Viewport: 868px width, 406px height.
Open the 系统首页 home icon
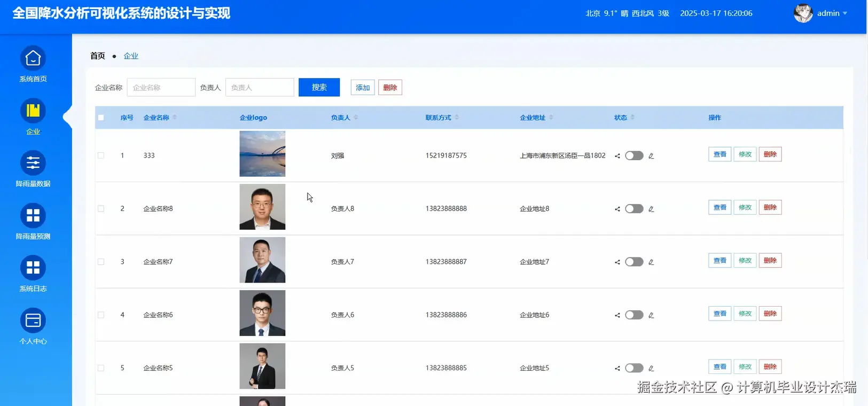[33, 58]
